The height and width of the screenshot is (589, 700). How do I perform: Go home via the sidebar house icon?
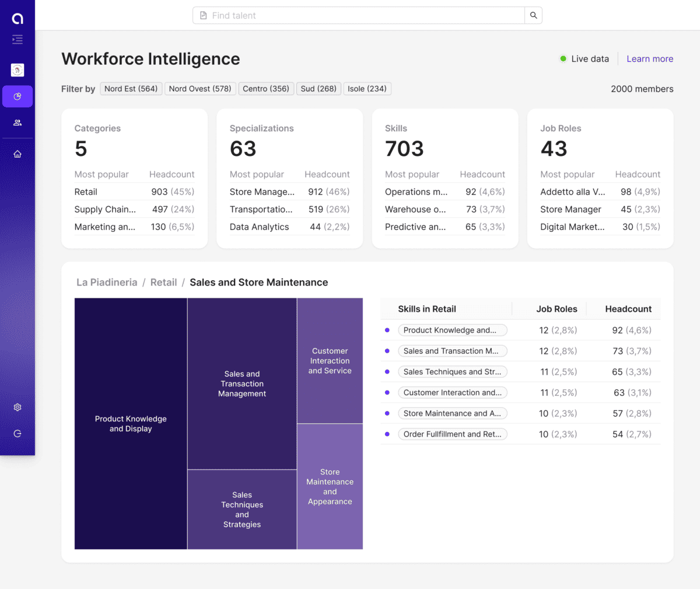(x=17, y=153)
